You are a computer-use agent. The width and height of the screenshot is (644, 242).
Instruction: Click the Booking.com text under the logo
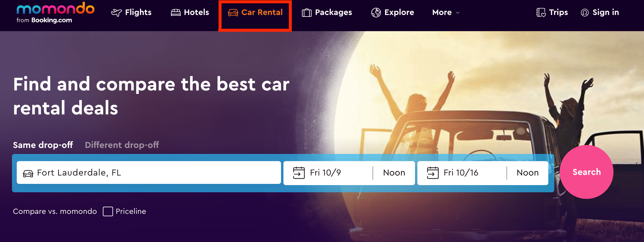click(x=52, y=20)
